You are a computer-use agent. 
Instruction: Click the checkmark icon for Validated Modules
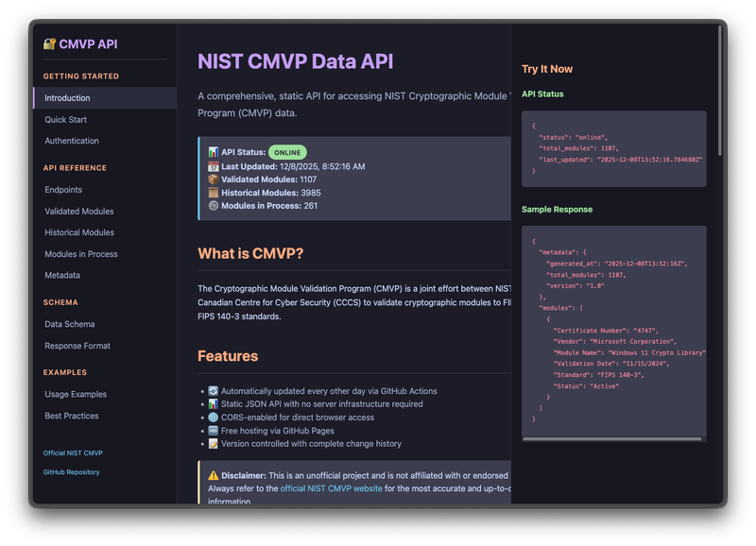click(213, 180)
